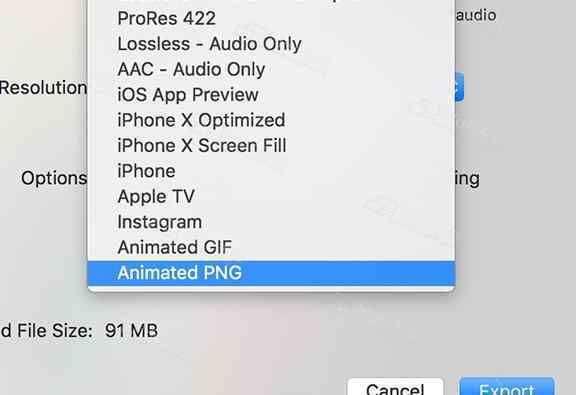Pick the plain iPhone preset
Image resolution: width=576 pixels, height=395 pixels.
pyautogui.click(x=271, y=171)
